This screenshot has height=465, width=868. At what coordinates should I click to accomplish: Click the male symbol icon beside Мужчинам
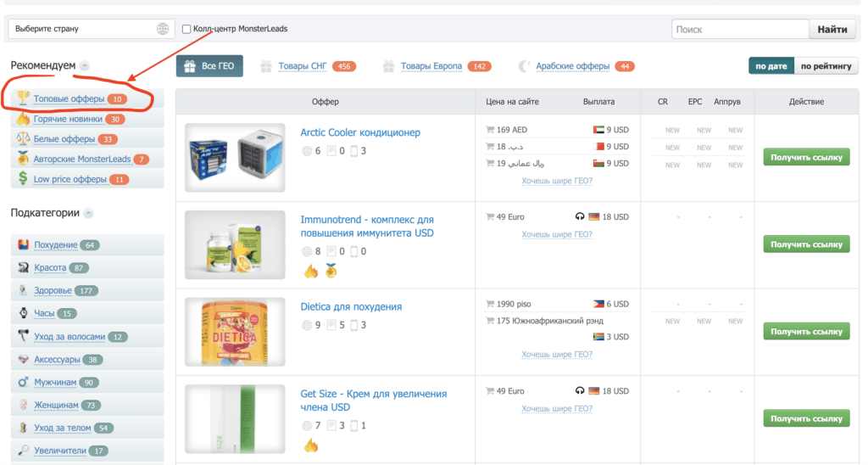pos(23,382)
